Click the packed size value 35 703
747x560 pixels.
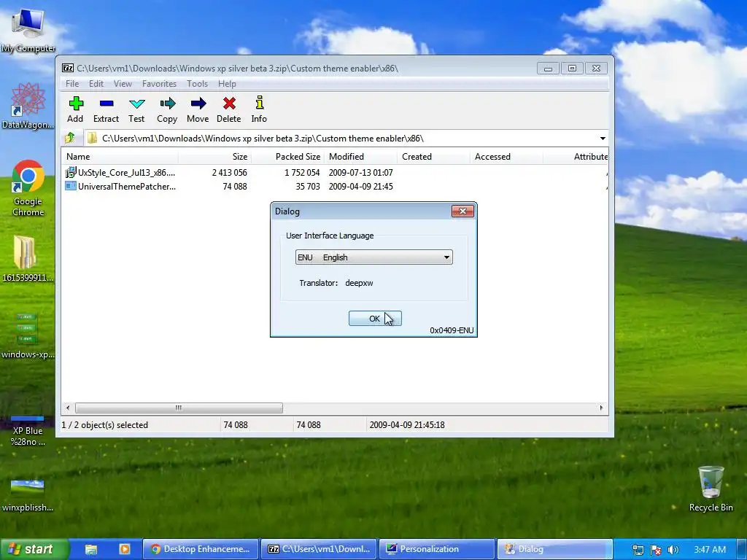[x=308, y=186]
